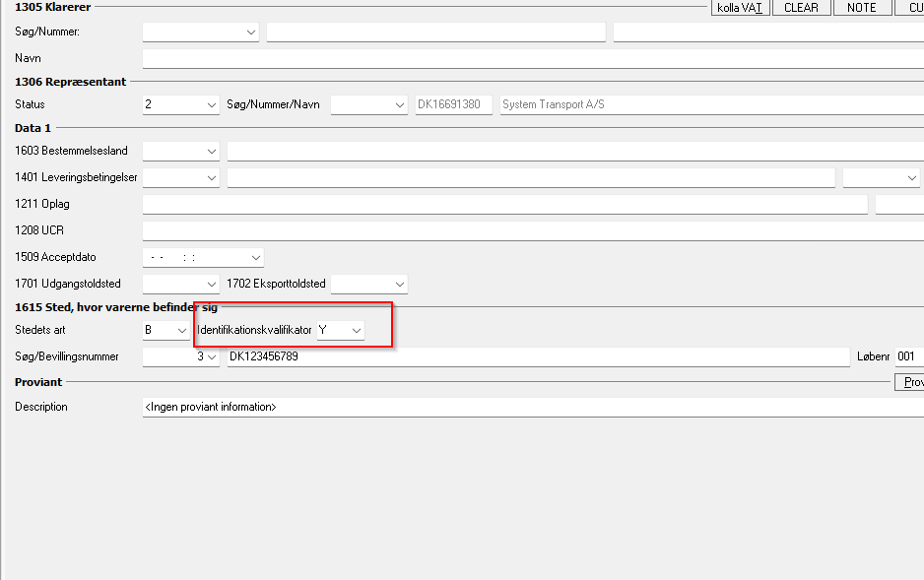This screenshot has width=924, height=580.
Task: Expand the 1401 Leveringsbetingelser code dropdown
Action: pyautogui.click(x=211, y=178)
